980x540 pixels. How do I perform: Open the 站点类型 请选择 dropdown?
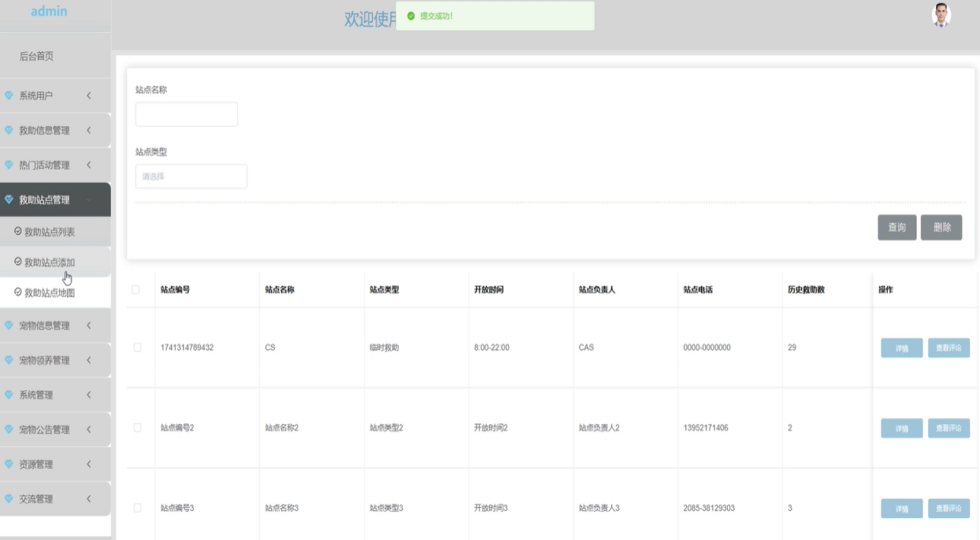(191, 177)
